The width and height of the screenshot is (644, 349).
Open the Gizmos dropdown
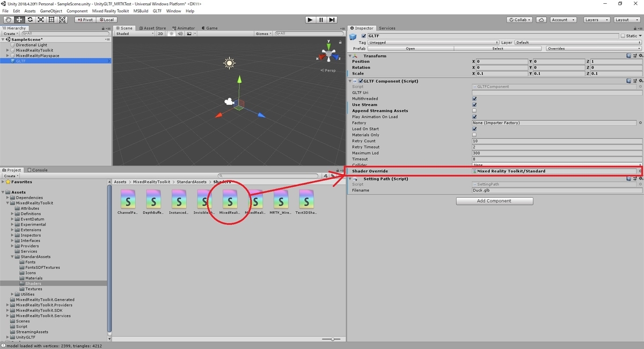click(x=264, y=33)
